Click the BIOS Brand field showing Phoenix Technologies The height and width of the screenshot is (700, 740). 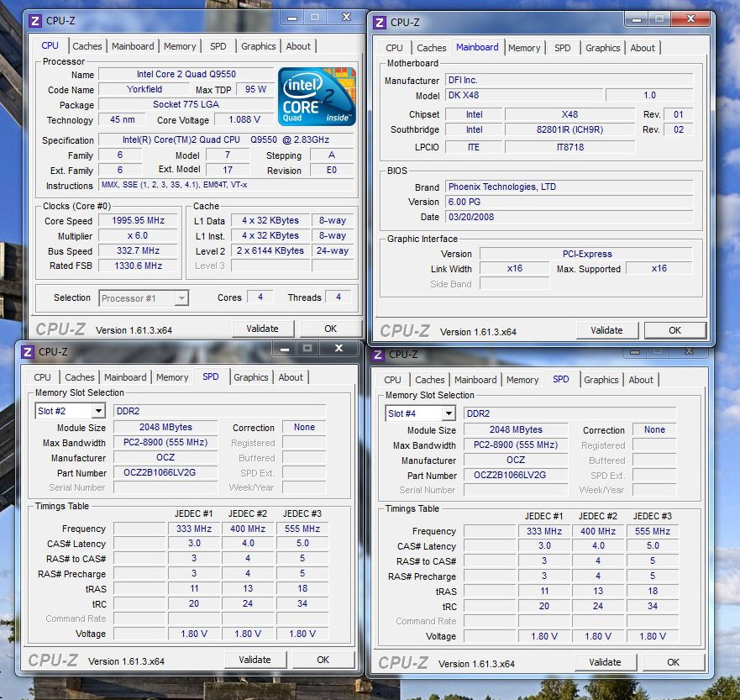click(569, 187)
